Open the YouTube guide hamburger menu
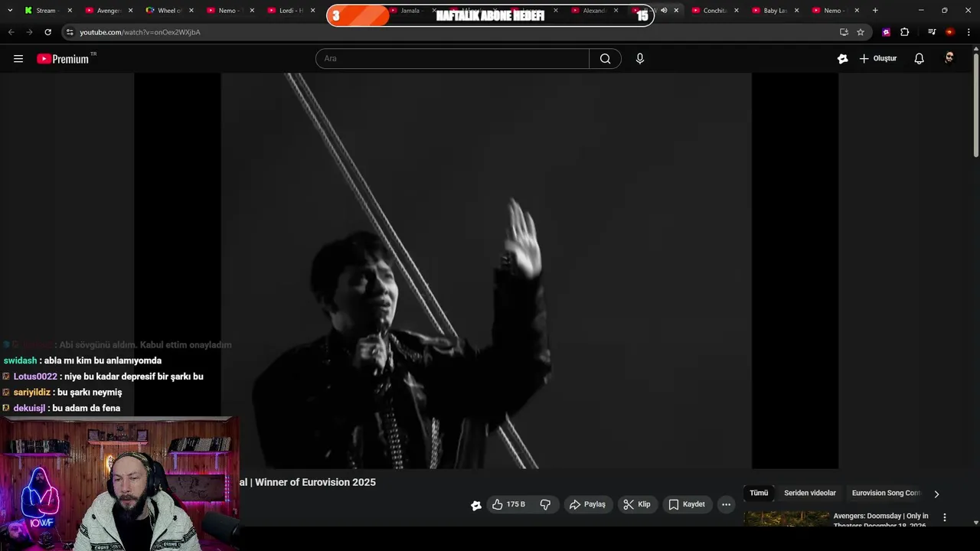The height and width of the screenshot is (551, 980). 18,59
